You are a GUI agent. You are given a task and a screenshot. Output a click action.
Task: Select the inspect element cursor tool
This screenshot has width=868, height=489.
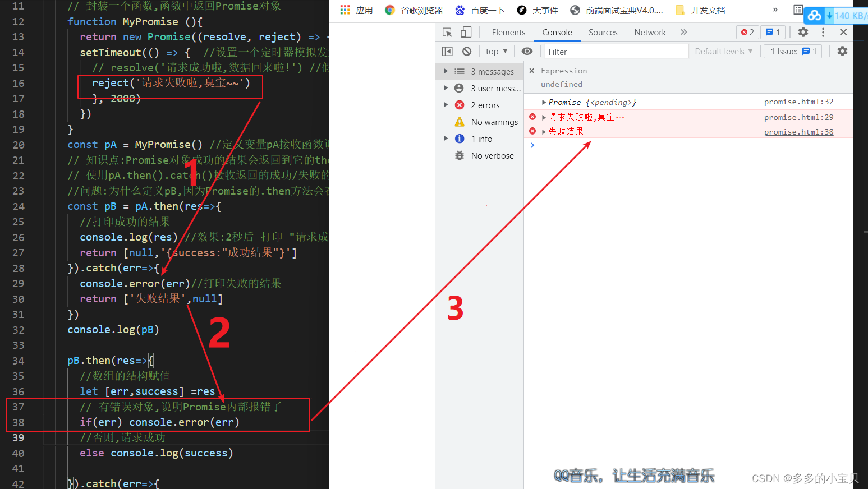pyautogui.click(x=447, y=32)
